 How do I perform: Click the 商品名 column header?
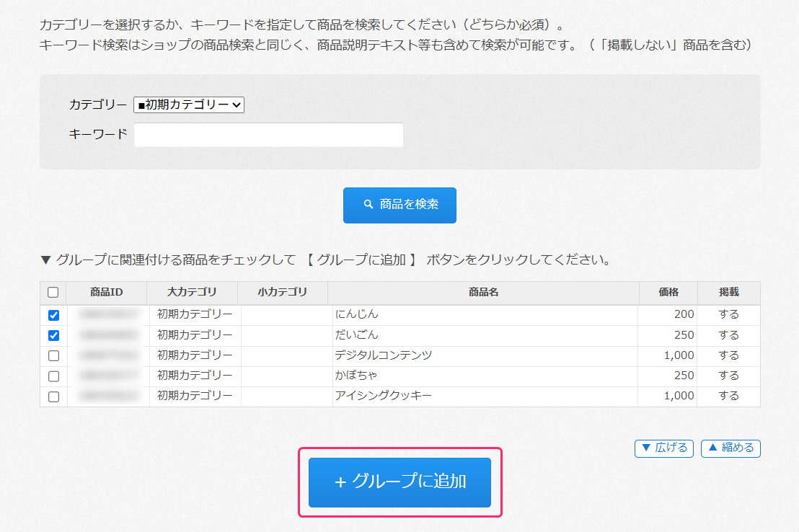tap(483, 292)
